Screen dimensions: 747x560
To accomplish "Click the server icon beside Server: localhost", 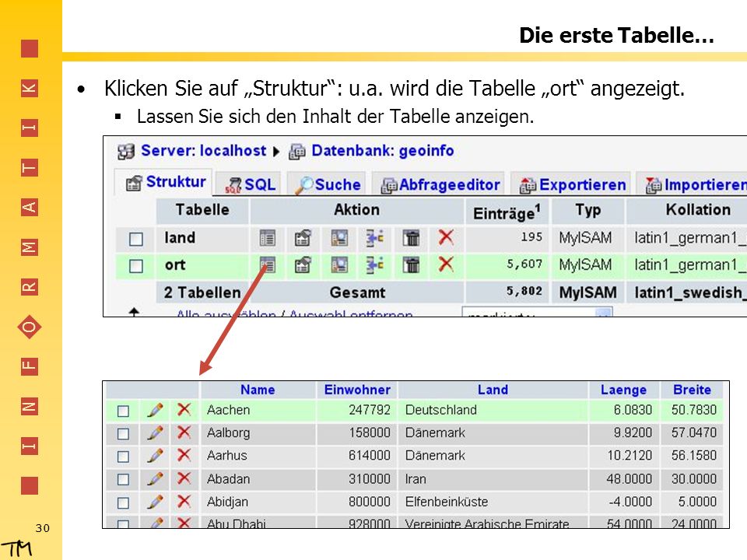I will point(126,152).
